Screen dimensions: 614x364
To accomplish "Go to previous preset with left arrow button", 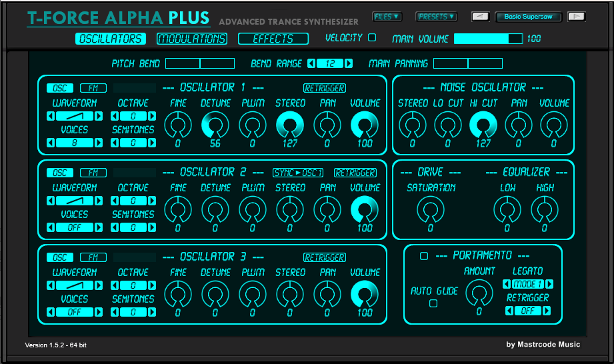I will point(480,17).
